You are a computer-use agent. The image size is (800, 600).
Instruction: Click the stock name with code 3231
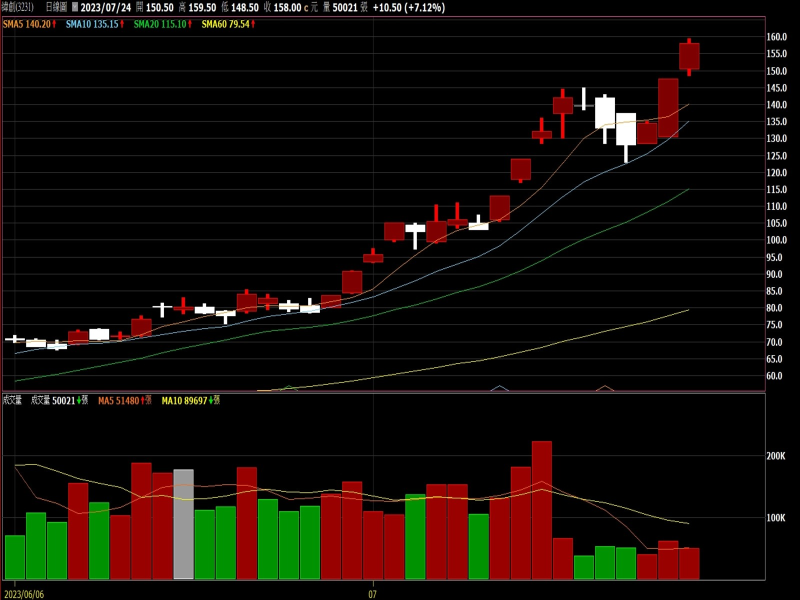click(18, 7)
